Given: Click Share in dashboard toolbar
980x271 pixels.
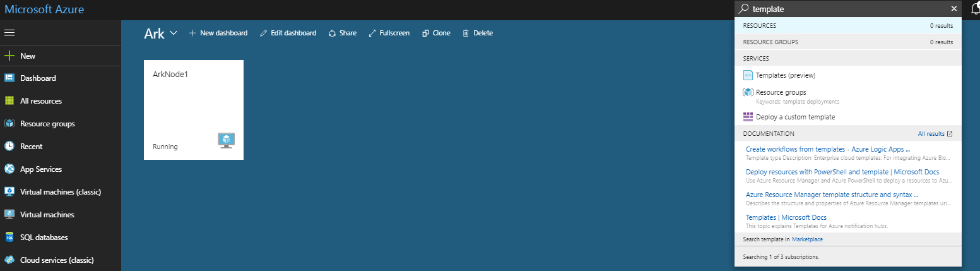Looking at the screenshot, I should 343,33.
